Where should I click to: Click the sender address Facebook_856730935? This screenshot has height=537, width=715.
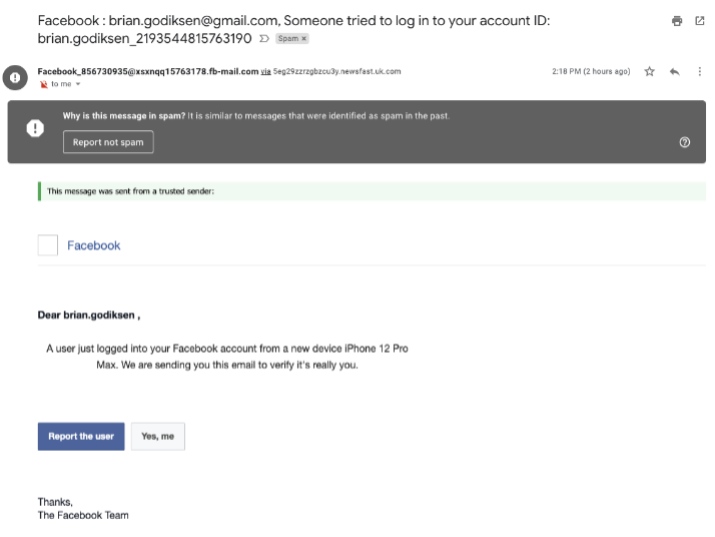pos(148,72)
